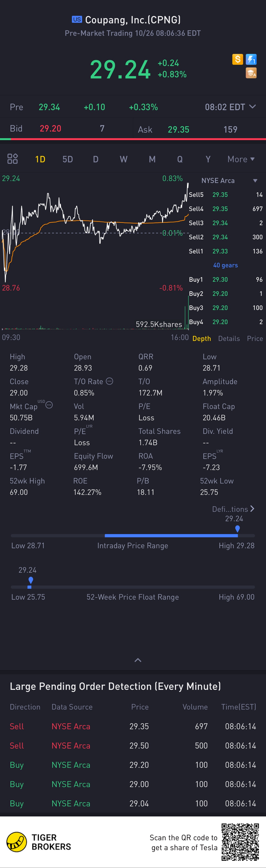This screenshot has width=266, height=868.
Task: Switch to the Details tab
Action: click(x=229, y=338)
